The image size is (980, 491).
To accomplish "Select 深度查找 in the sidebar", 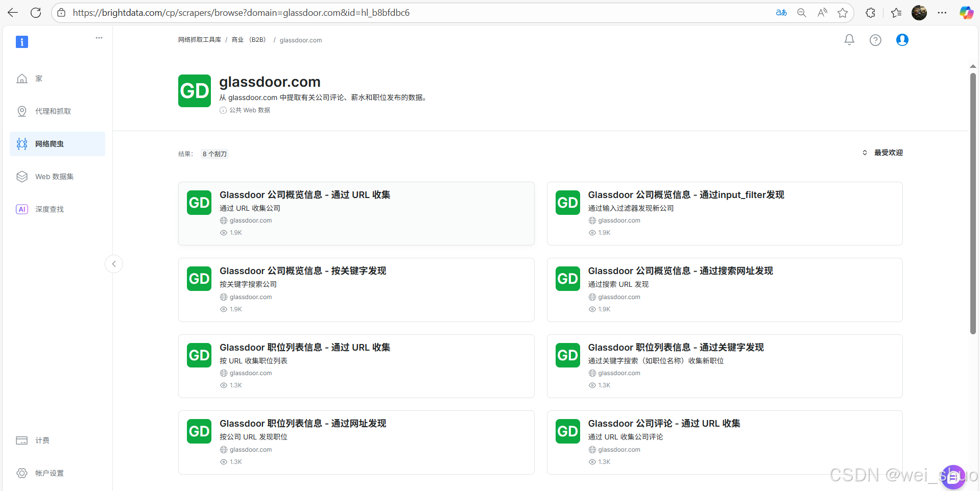I will click(x=57, y=209).
